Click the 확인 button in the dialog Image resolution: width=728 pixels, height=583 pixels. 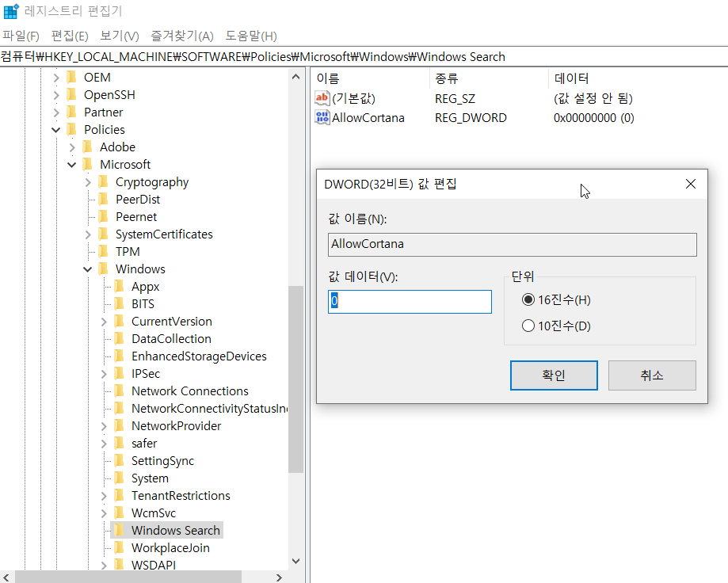point(554,375)
